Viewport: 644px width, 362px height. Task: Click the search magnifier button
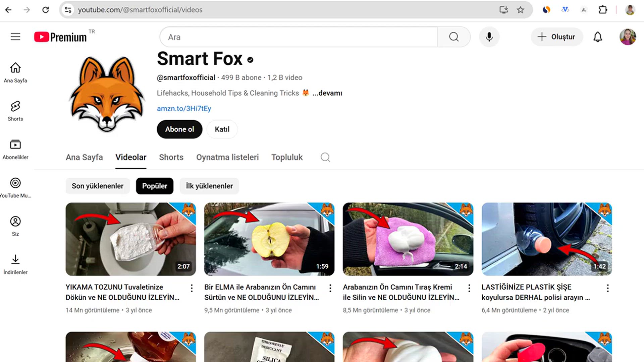(454, 37)
